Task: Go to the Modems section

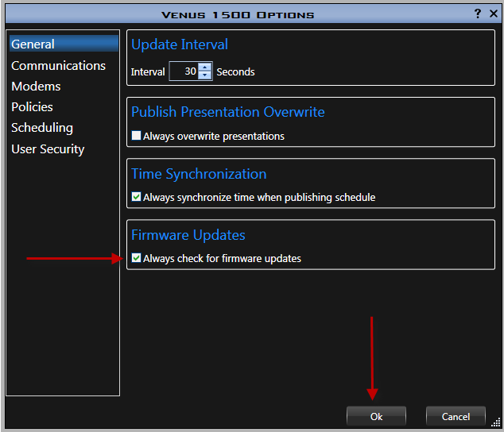Action: (36, 87)
